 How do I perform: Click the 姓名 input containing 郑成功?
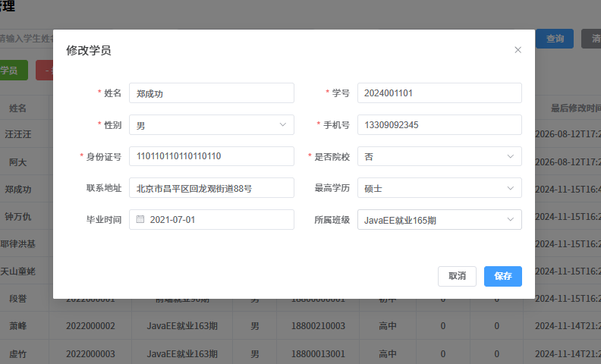pyautogui.click(x=212, y=93)
